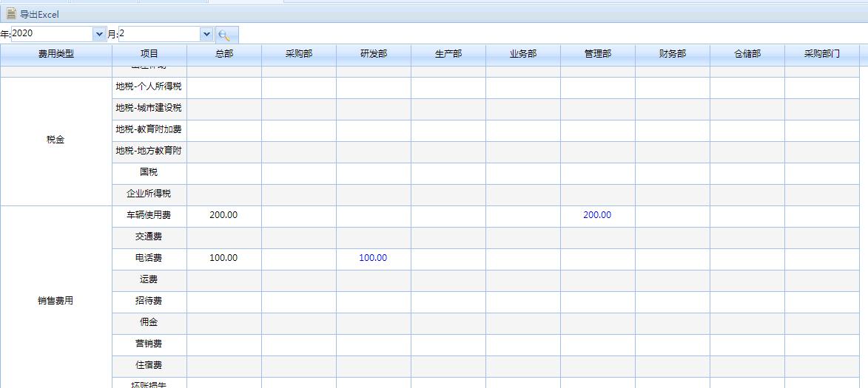This screenshot has height=388, width=868.
Task: Click the 财务部 column header
Action: coord(673,54)
